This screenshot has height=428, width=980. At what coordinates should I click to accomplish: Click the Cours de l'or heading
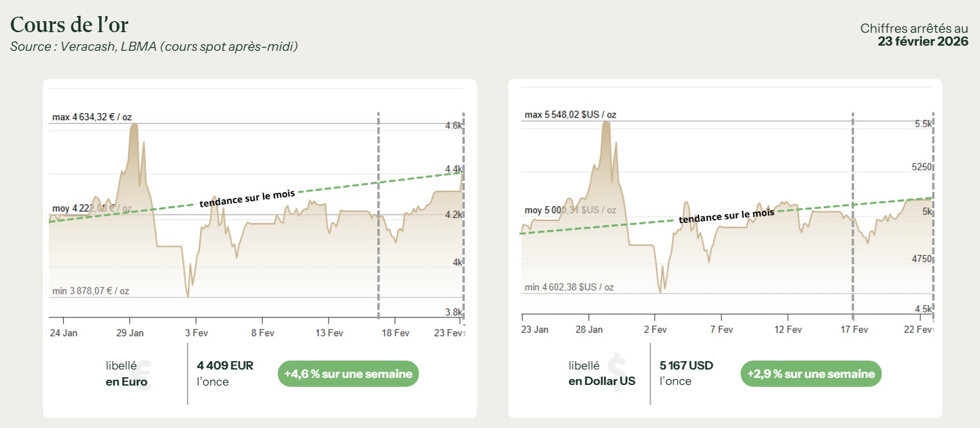(x=69, y=24)
